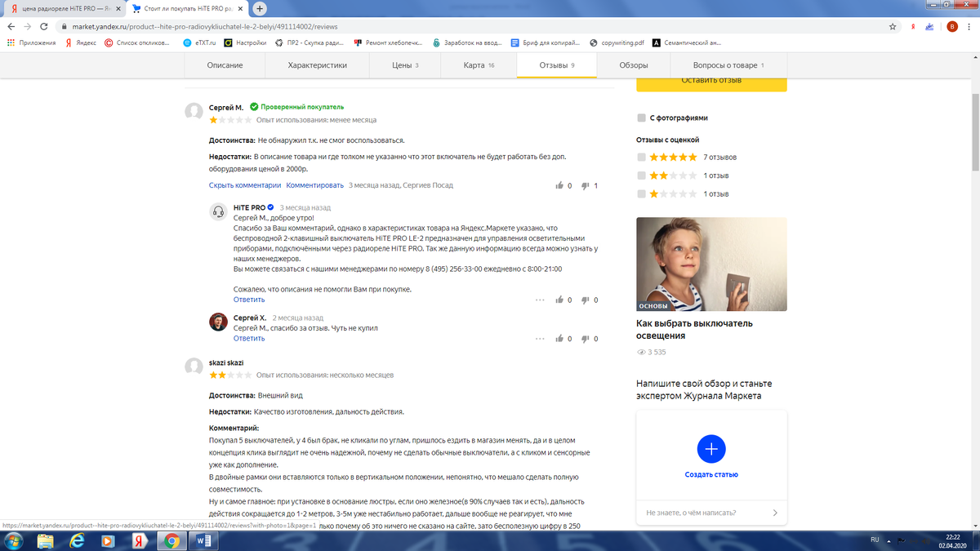The width and height of the screenshot is (980, 551).
Task: Open the skazi skazi reviewer name
Action: tap(226, 362)
